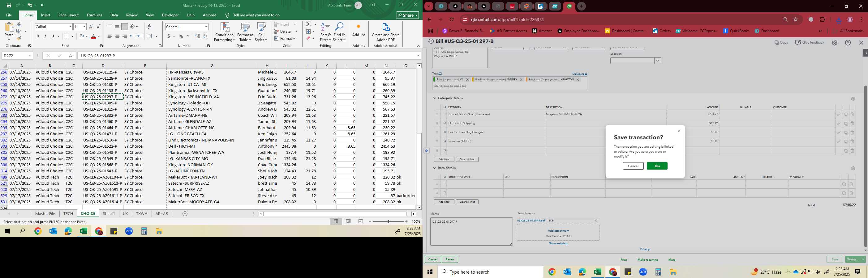Expand the Excel formula bar
This screenshot has height=278, width=868.
(x=418, y=56)
